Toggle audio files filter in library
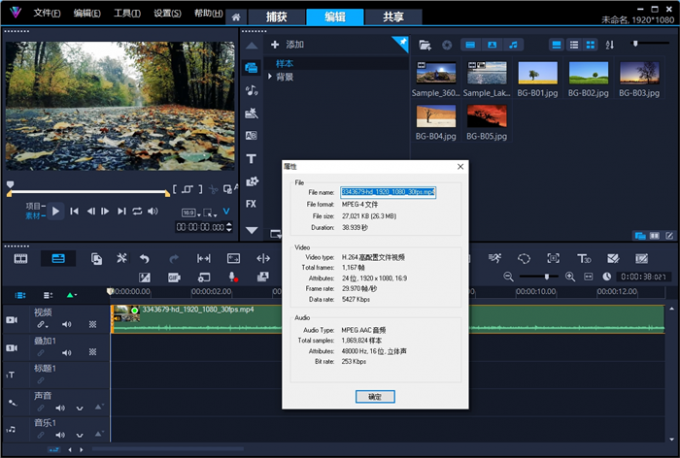 click(513, 45)
